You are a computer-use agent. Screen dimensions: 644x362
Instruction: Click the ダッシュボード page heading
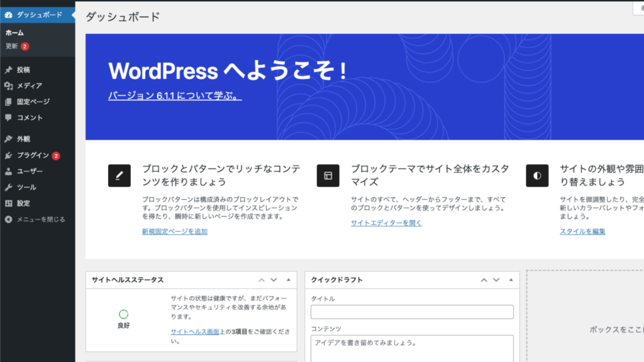pos(123,17)
